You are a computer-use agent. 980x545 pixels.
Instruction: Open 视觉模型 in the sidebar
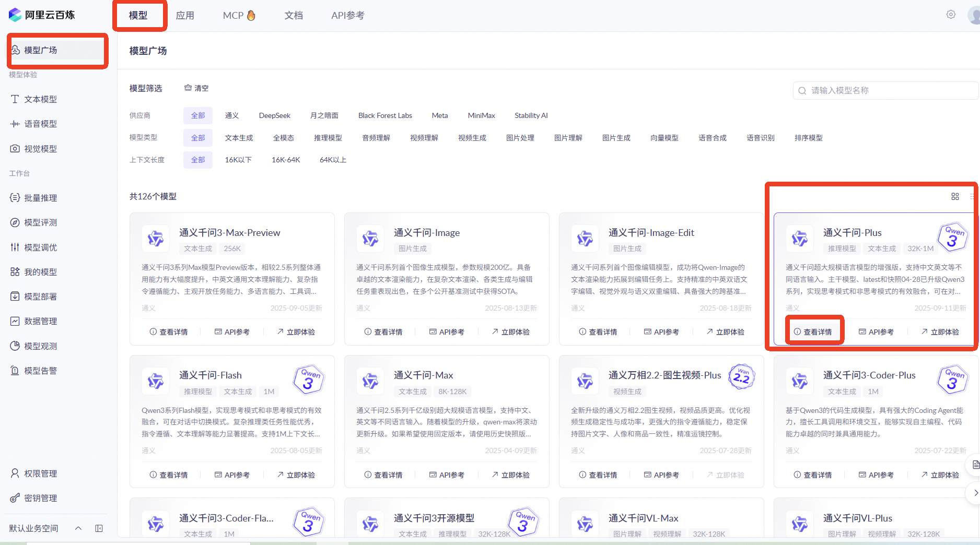(x=40, y=149)
